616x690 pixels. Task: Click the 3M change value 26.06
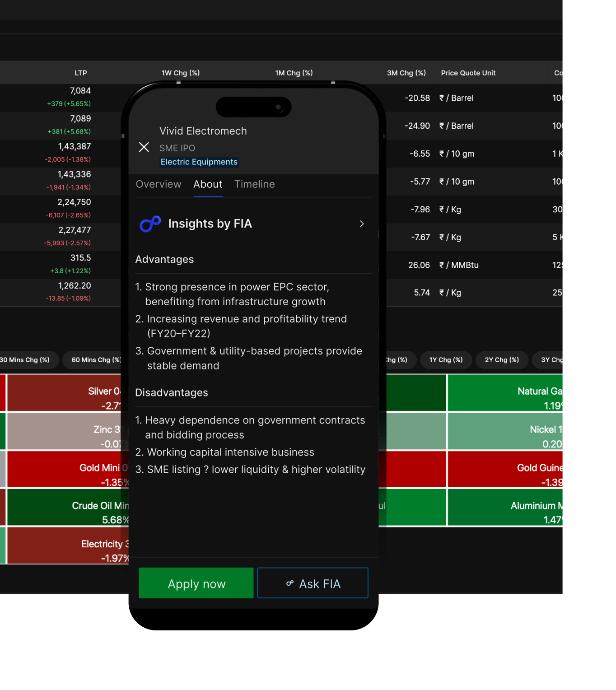pos(419,265)
